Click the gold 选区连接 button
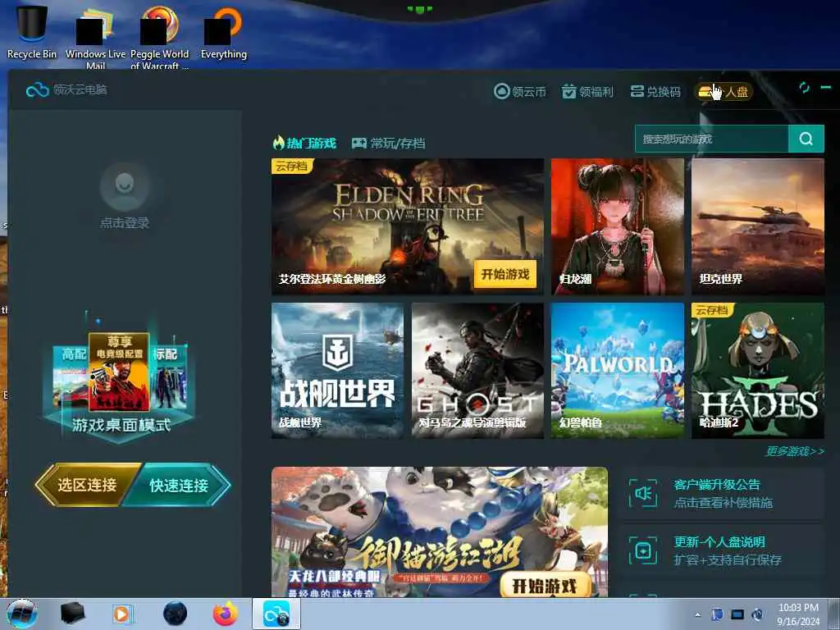This screenshot has height=630, width=840. pos(87,485)
